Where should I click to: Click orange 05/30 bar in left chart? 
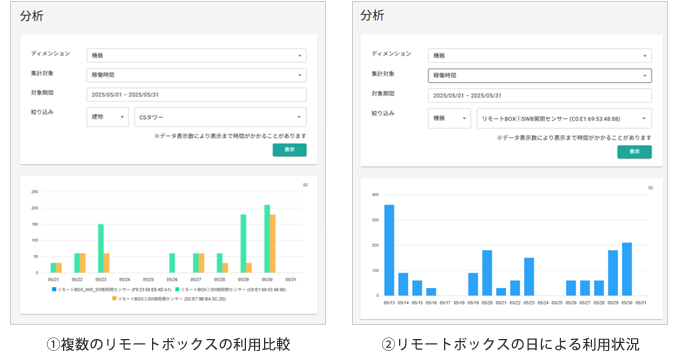click(x=272, y=244)
